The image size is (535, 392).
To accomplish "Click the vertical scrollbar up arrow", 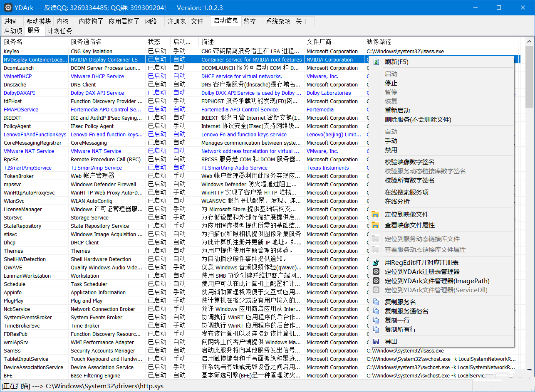I will pyautogui.click(x=529, y=42).
